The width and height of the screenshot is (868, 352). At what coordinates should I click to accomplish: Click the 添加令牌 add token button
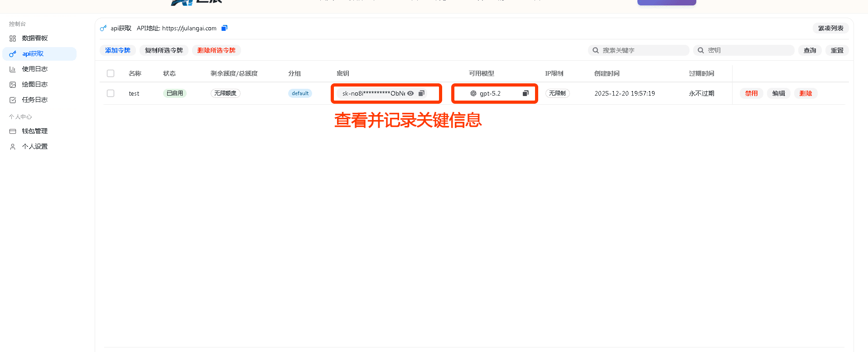[118, 50]
